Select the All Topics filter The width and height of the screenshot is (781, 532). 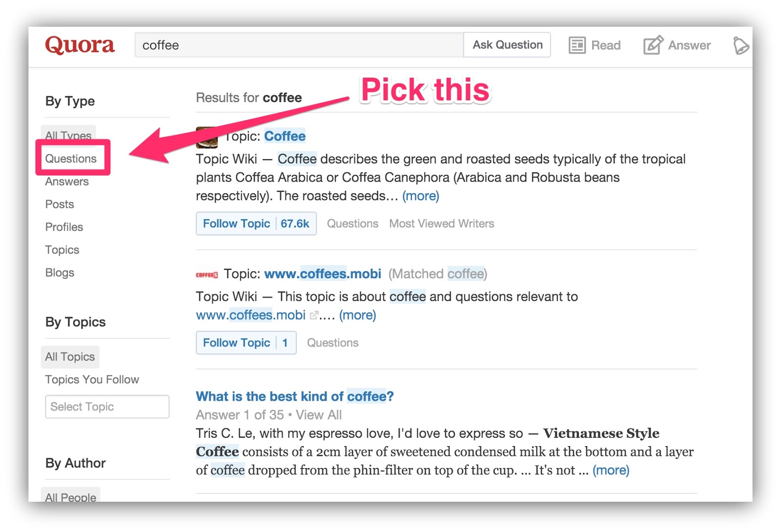[x=70, y=357]
